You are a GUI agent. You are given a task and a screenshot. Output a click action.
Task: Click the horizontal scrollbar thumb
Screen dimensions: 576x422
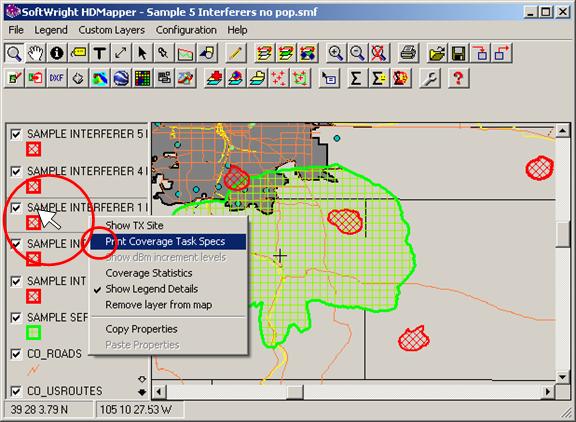295,392
